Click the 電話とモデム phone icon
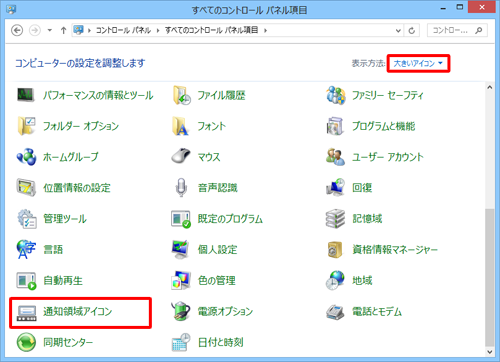 335,312
